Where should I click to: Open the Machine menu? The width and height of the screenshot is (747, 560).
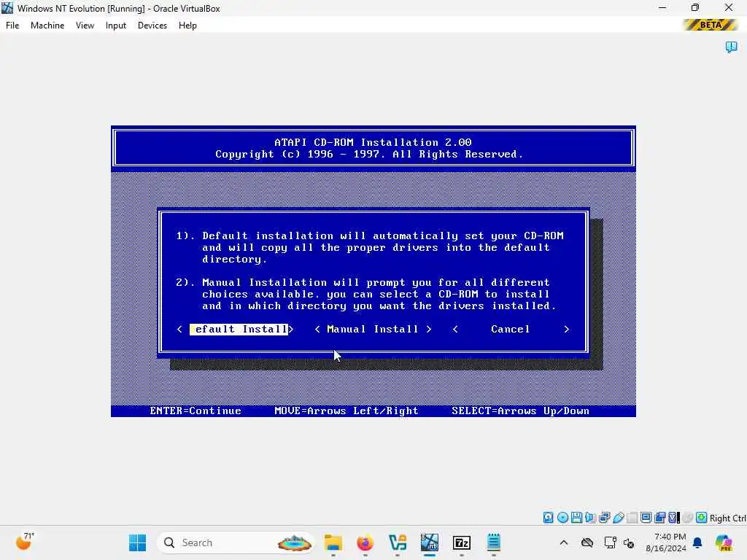pos(47,26)
